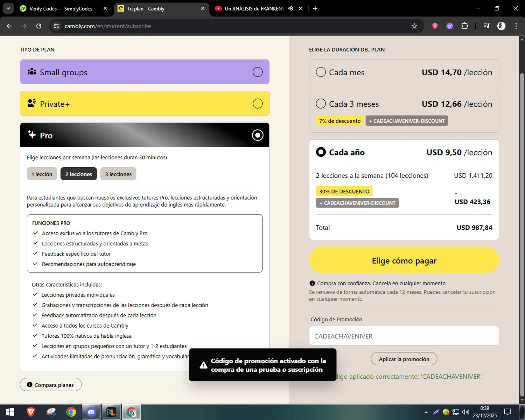
Task: Open the Chrome three-dot menu
Action: (516, 26)
